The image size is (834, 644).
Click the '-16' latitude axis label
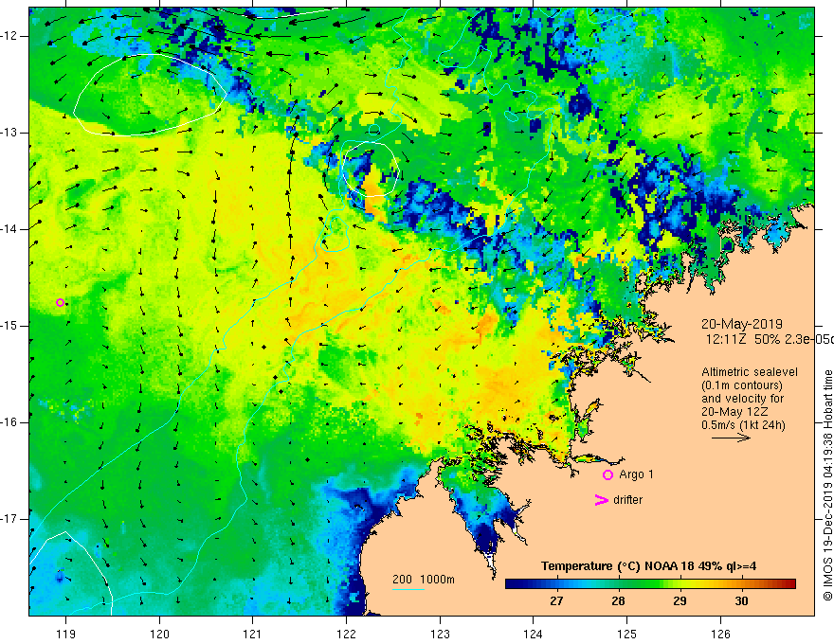coord(9,422)
